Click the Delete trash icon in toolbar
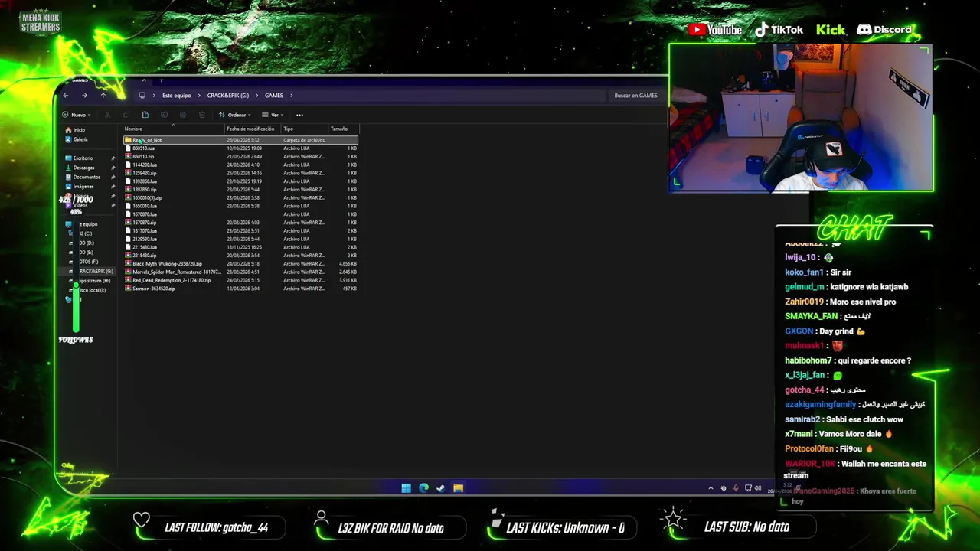This screenshot has height=551, width=980. tap(201, 115)
